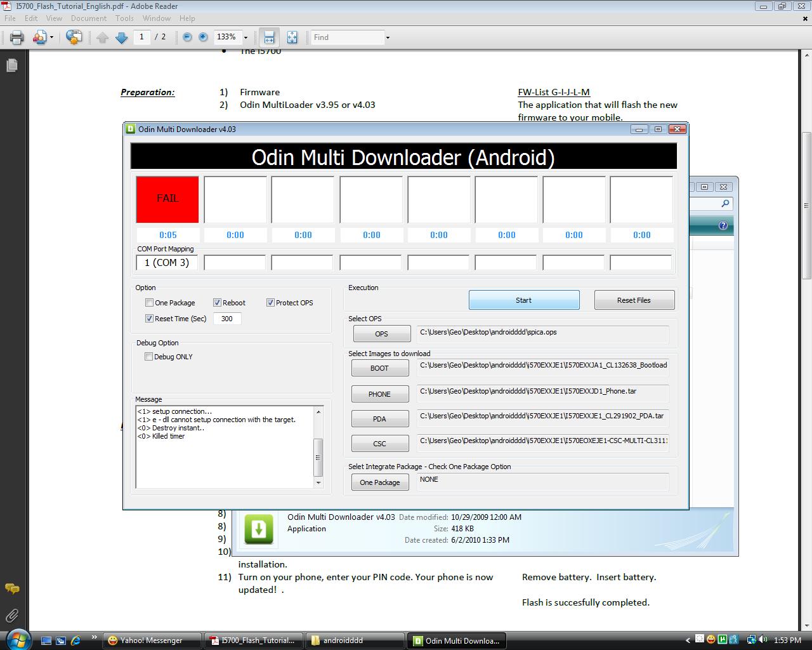Click the Reset Time seconds field
The image size is (812, 650).
(x=227, y=319)
